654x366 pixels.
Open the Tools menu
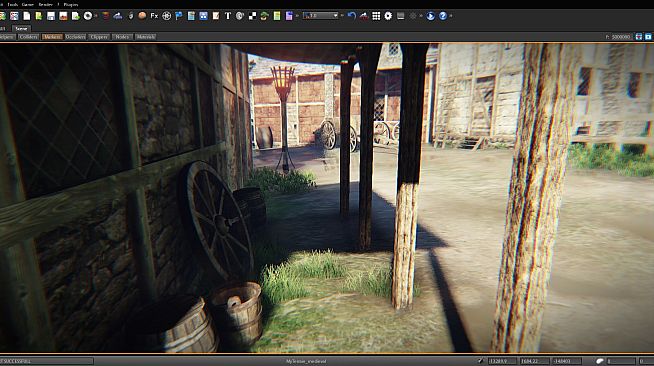tap(13, 5)
